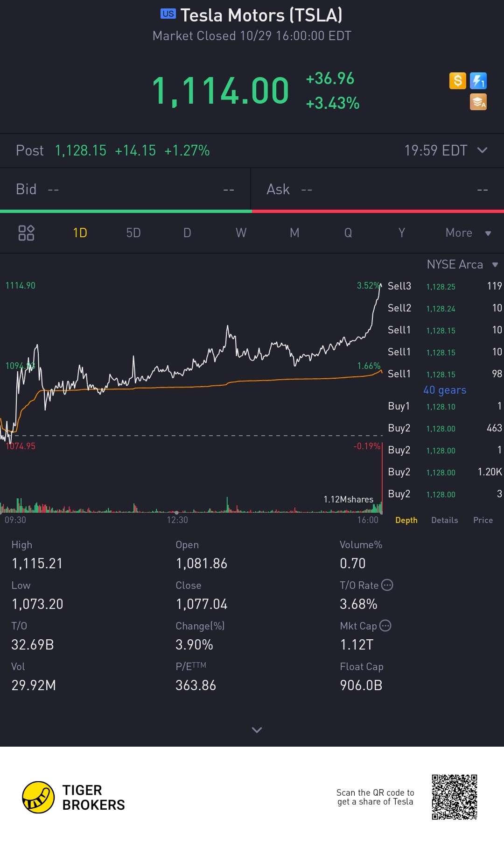Tap the 1074.95 chart low label
The image size is (504, 848).
click(20, 446)
